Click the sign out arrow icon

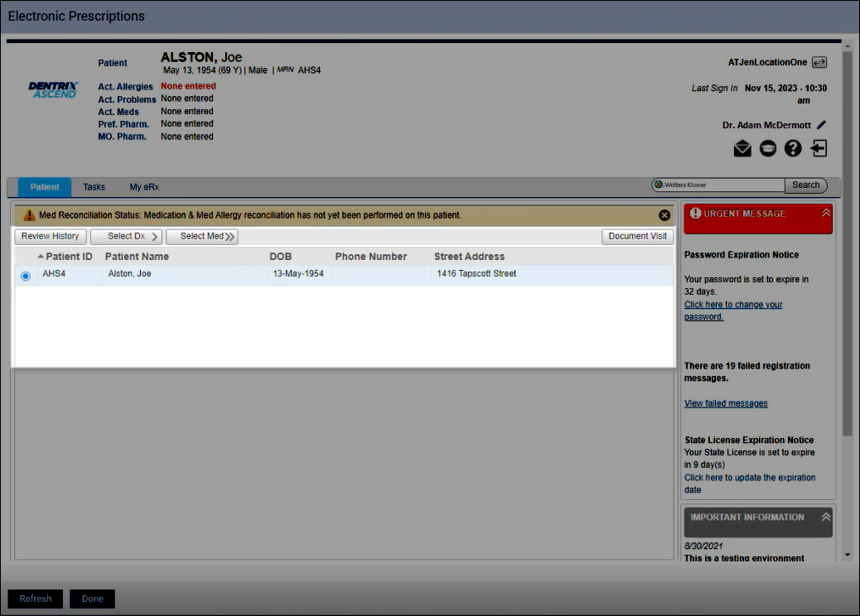819,149
